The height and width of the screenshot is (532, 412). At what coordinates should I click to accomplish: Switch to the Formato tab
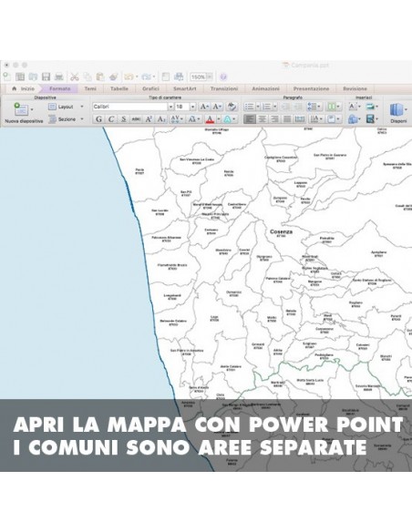(60, 89)
